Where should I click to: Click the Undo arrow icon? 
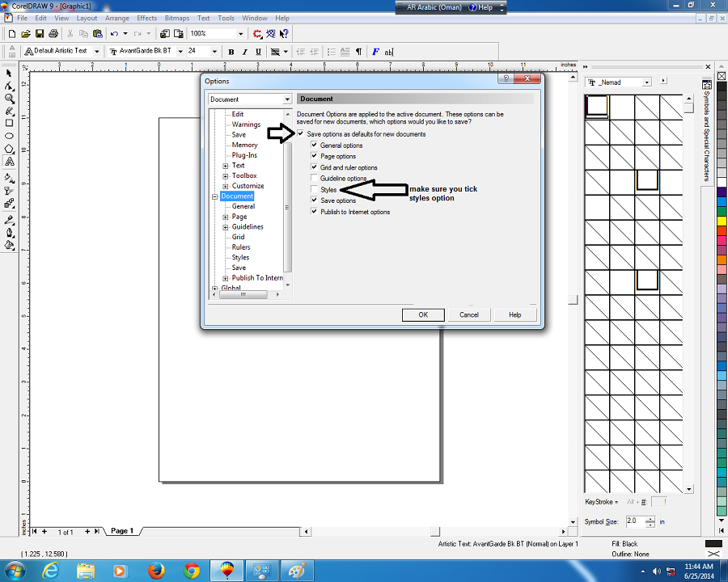(x=114, y=33)
